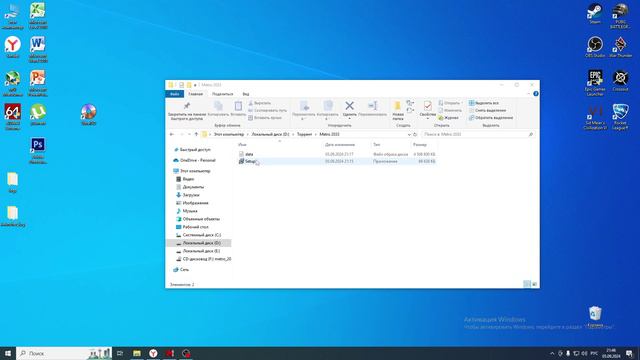The width and height of the screenshot is (640, 360).
Task: Click 'Торрент' in the address breadcrumb
Action: (304, 134)
